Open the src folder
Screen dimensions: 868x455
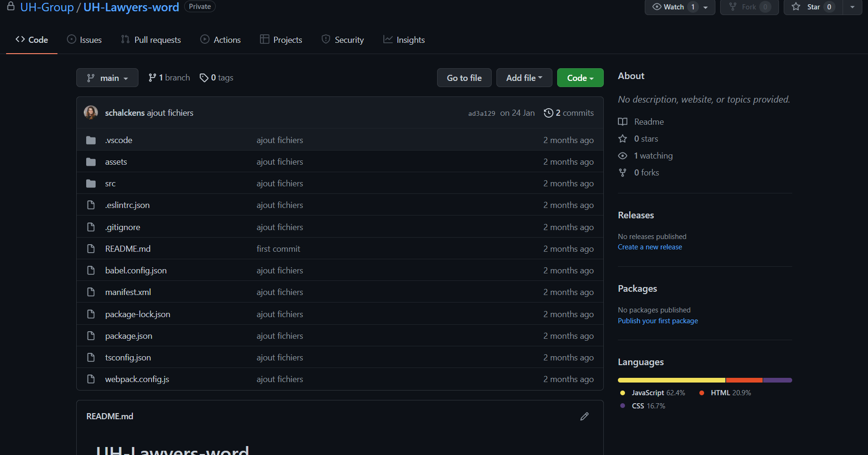pos(110,184)
